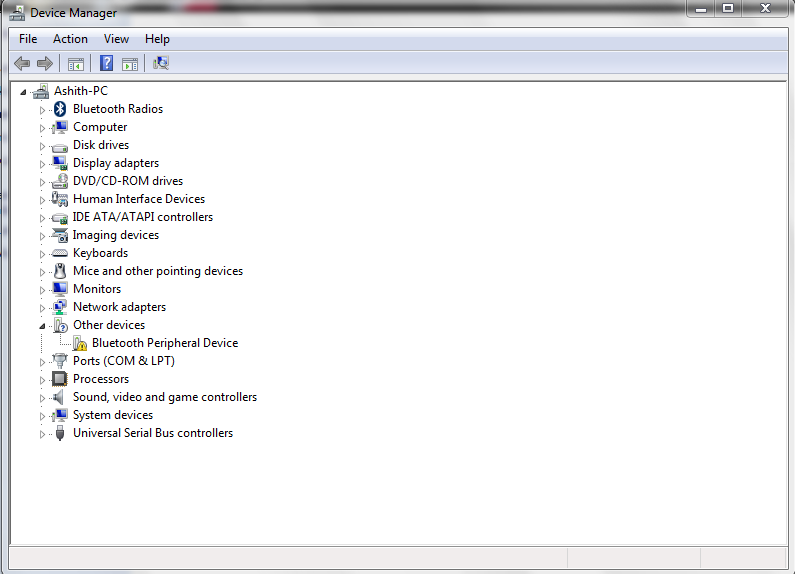
Task: Click the IDE ATA/ATAPI controllers icon
Action: pyautogui.click(x=60, y=219)
